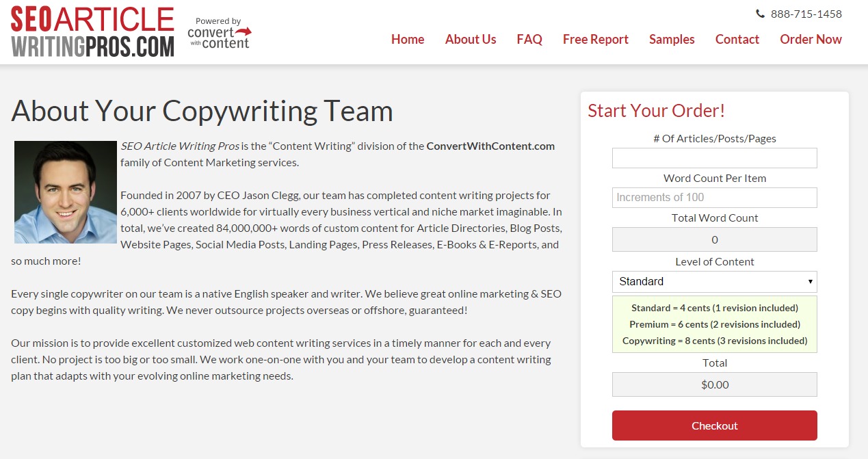Click the Word Count Per Item field
The image size is (868, 459).
click(x=714, y=198)
